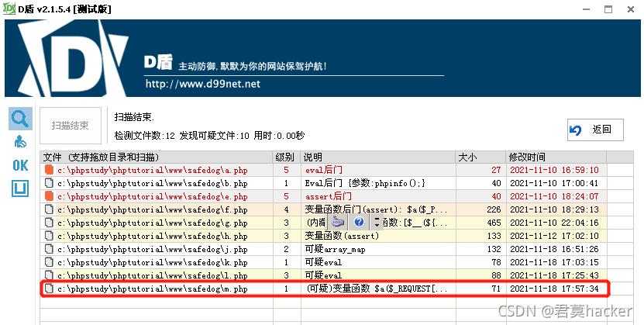Viewport: 644px width, 325px height.
Task: Click '(可疑)变量函数 $a($_REQUEST[...' description
Action: [377, 289]
